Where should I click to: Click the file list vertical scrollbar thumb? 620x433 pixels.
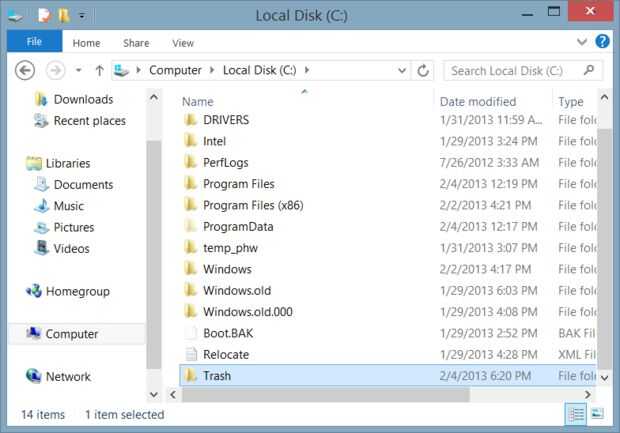coord(604,249)
